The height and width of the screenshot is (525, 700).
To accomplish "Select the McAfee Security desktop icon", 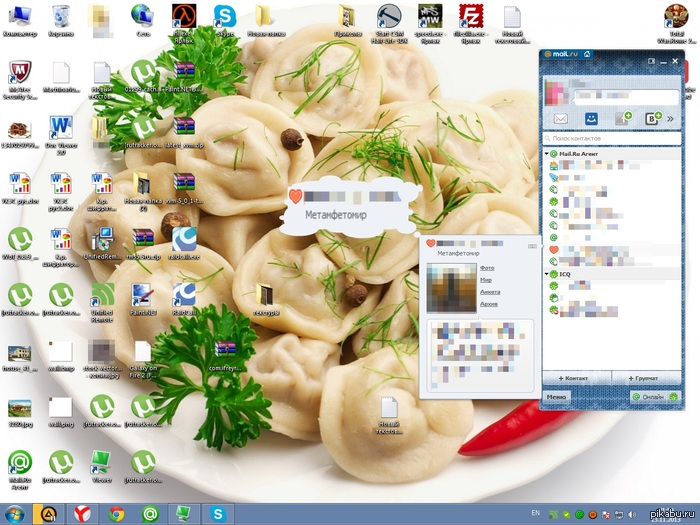I will 19,79.
